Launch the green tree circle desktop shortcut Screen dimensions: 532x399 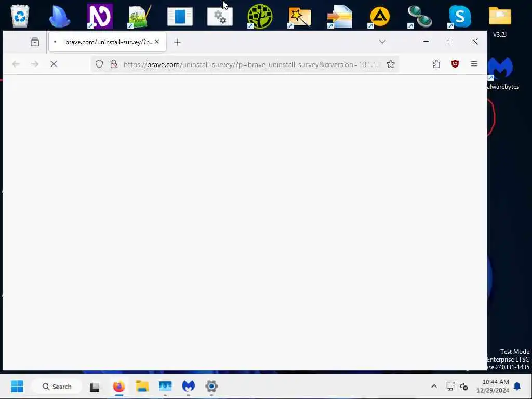coord(260,16)
